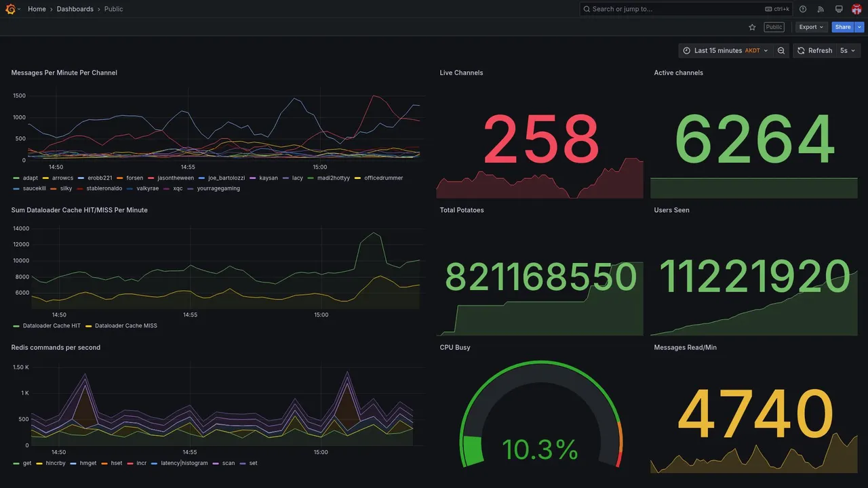Open the news feed RSS icon
The height and width of the screenshot is (488, 868).
coord(821,9)
